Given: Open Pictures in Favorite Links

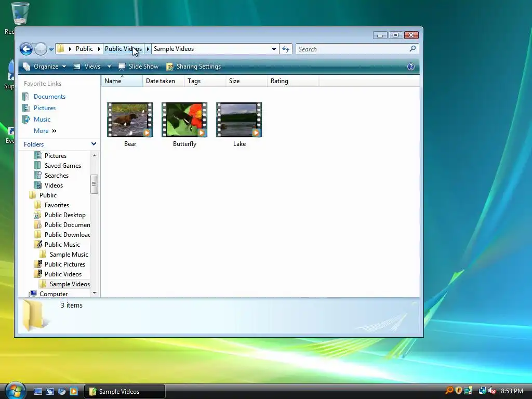Looking at the screenshot, I should pos(45,108).
